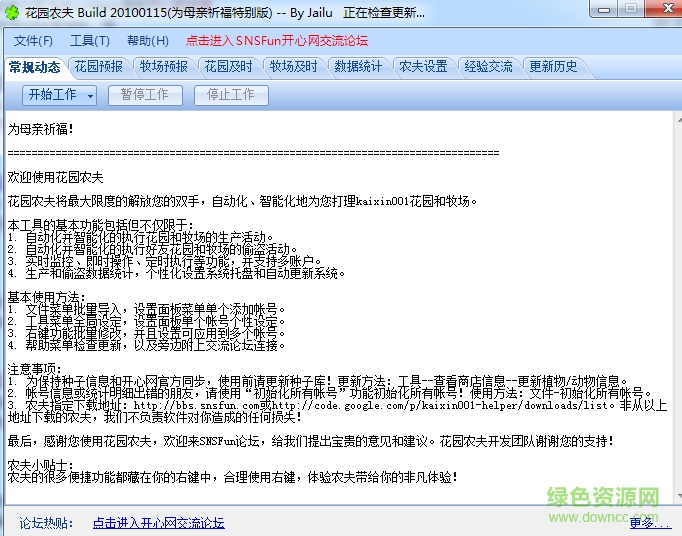Image resolution: width=682 pixels, height=536 pixels.
Task: Open the 帮助(H) menu
Action: point(148,41)
